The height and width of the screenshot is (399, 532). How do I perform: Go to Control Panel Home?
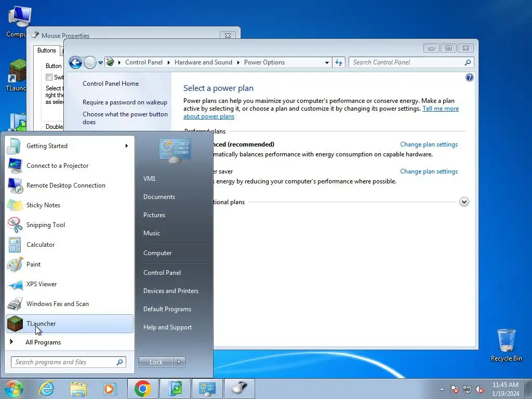(111, 84)
